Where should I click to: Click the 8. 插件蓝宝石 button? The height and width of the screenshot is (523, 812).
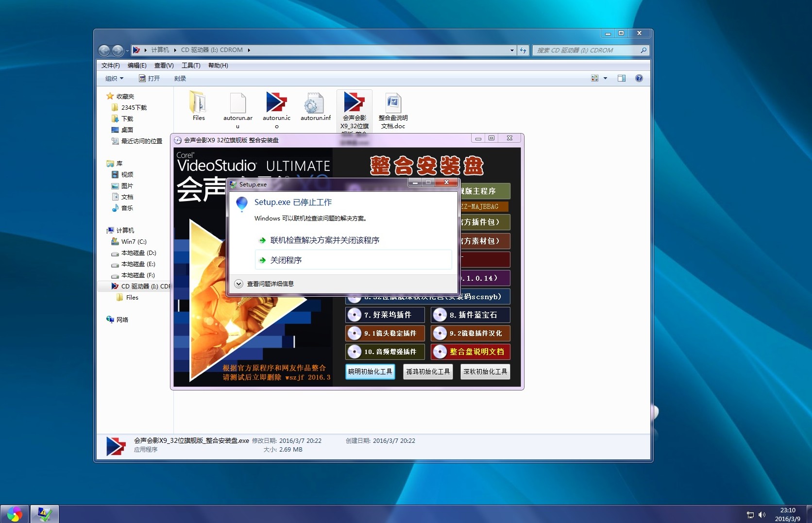tap(471, 315)
